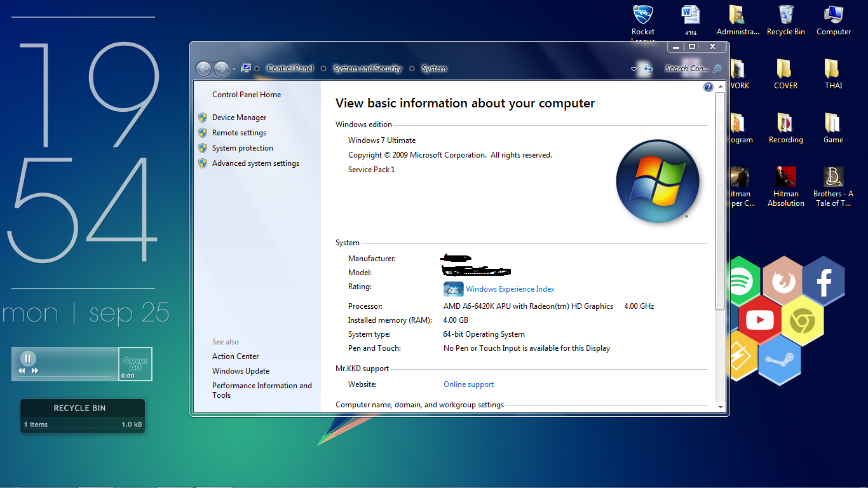Click System in the breadcrumb
This screenshot has width=868, height=488.
[434, 69]
